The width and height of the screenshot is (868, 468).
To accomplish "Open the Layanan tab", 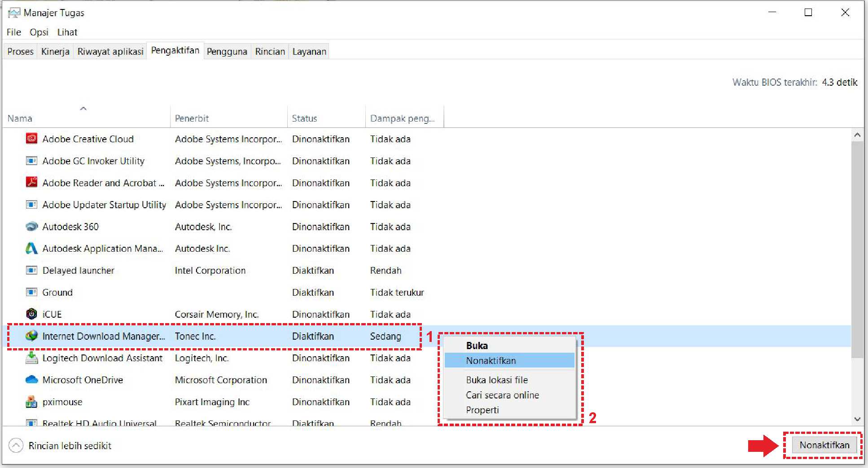I will tap(309, 52).
